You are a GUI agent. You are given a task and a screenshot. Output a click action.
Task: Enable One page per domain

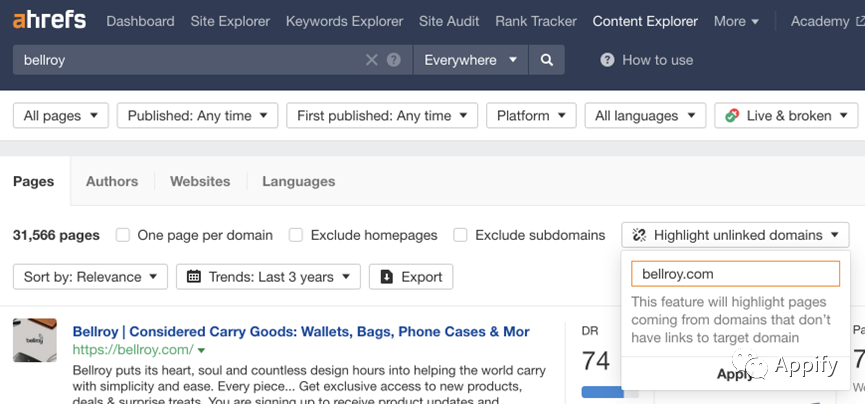(x=122, y=235)
